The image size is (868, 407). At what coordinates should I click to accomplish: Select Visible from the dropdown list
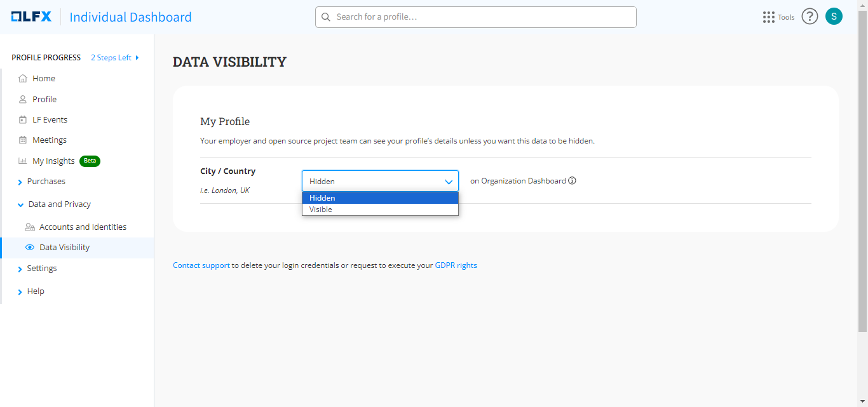321,210
